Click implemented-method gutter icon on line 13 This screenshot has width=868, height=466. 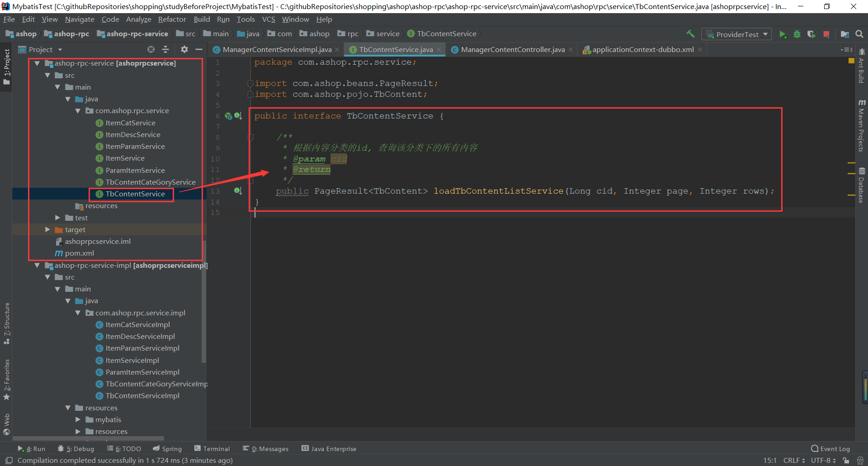(x=238, y=191)
